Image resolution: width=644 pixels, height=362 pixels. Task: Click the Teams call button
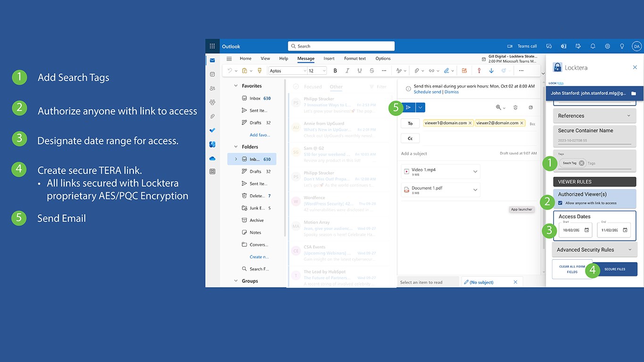[x=522, y=46]
